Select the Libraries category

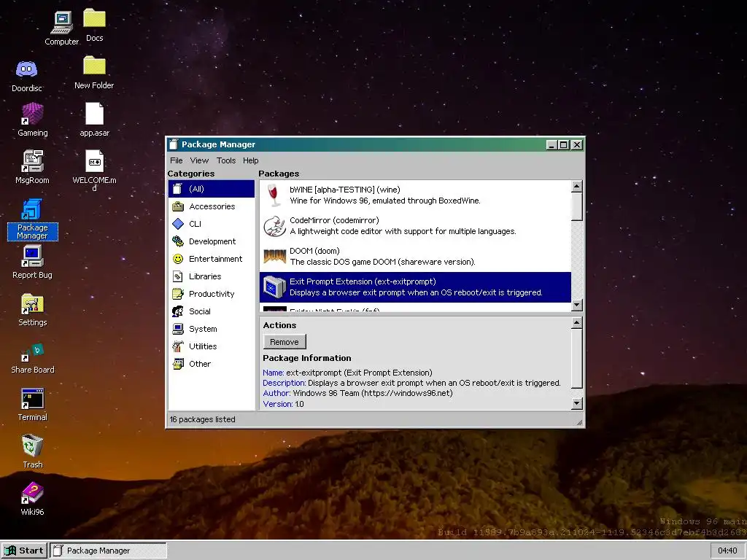pos(212,276)
